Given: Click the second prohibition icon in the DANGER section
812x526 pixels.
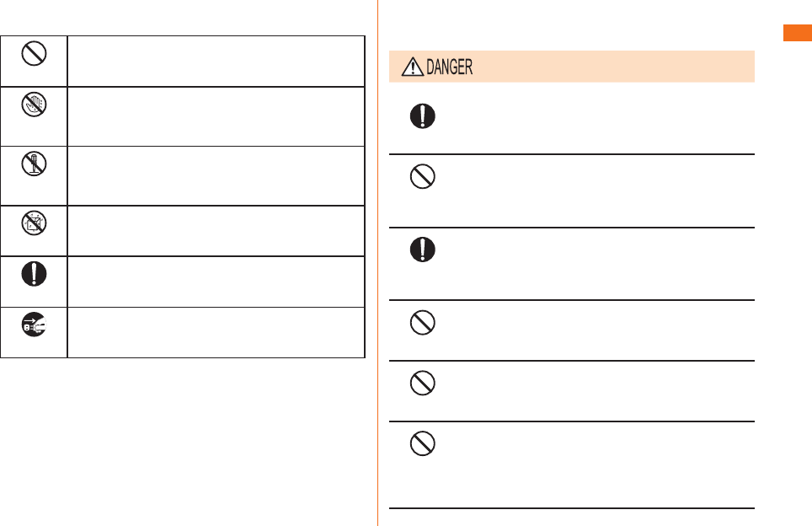Looking at the screenshot, I should tap(423, 323).
